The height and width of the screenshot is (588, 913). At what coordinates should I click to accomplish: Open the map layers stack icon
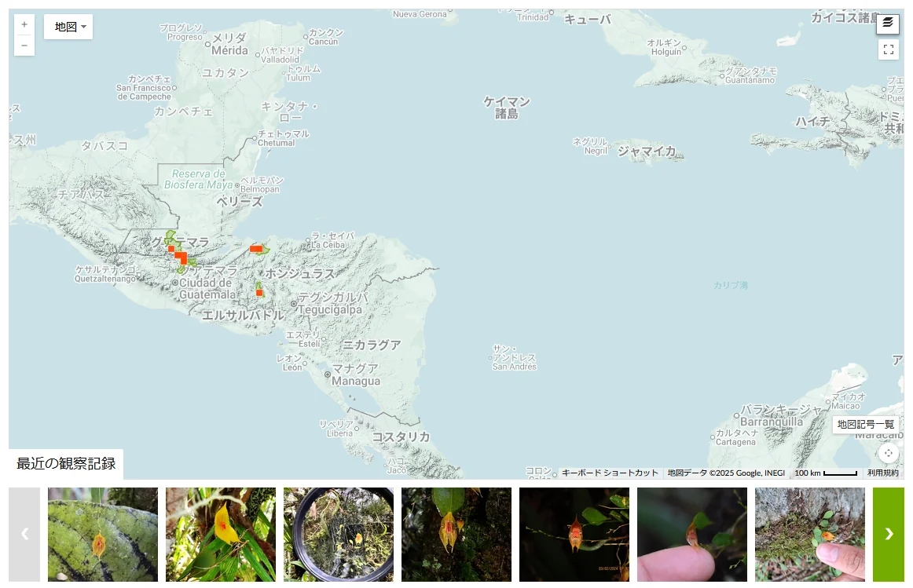coord(888,24)
